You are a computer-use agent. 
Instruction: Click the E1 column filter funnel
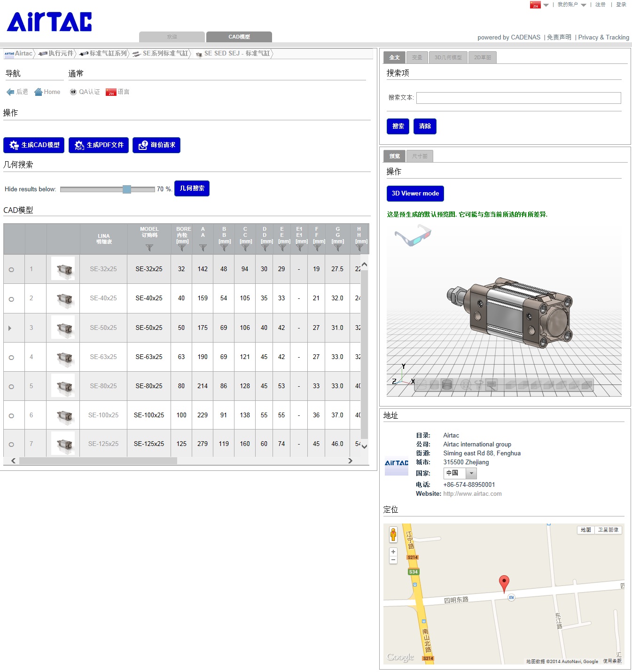(299, 248)
